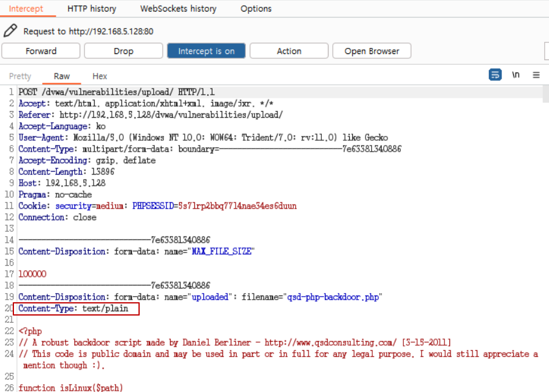Click the MAX_FILE_SIZE field name
549x392 pixels.
[x=221, y=251]
